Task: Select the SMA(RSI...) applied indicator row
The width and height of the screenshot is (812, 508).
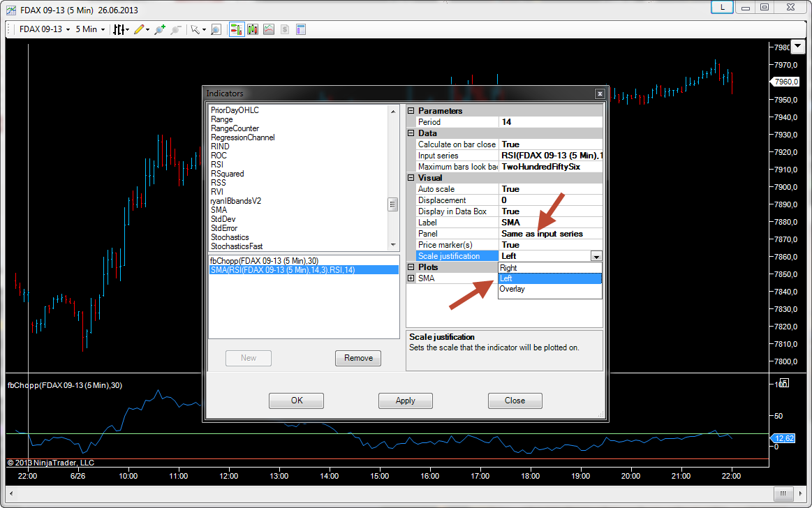Action: pyautogui.click(x=304, y=270)
